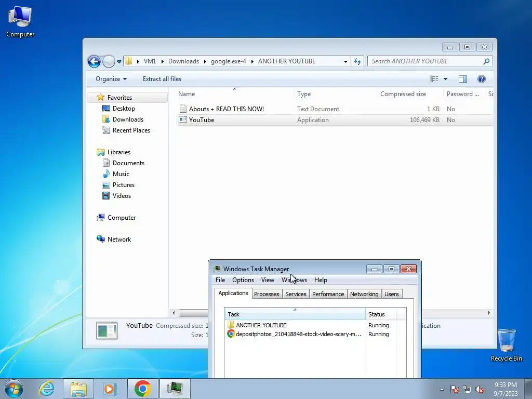Image resolution: width=532 pixels, height=399 pixels.
Task: Open Task Manager's Help menu
Action: coord(321,280)
